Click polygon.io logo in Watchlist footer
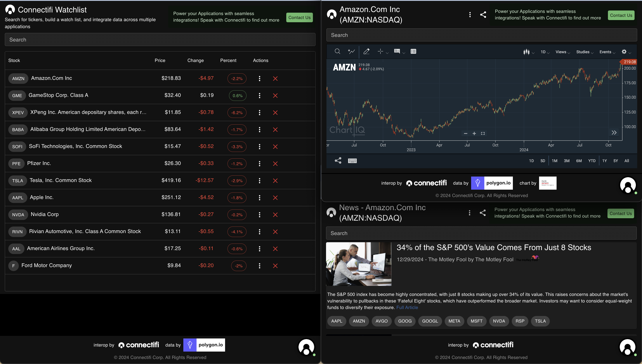The image size is (642, 364). (204, 345)
